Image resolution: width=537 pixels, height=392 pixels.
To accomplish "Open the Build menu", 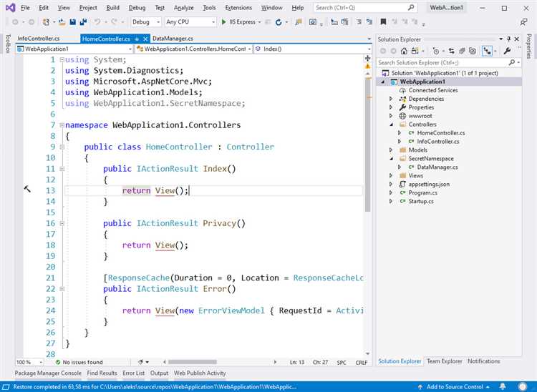I will point(112,8).
